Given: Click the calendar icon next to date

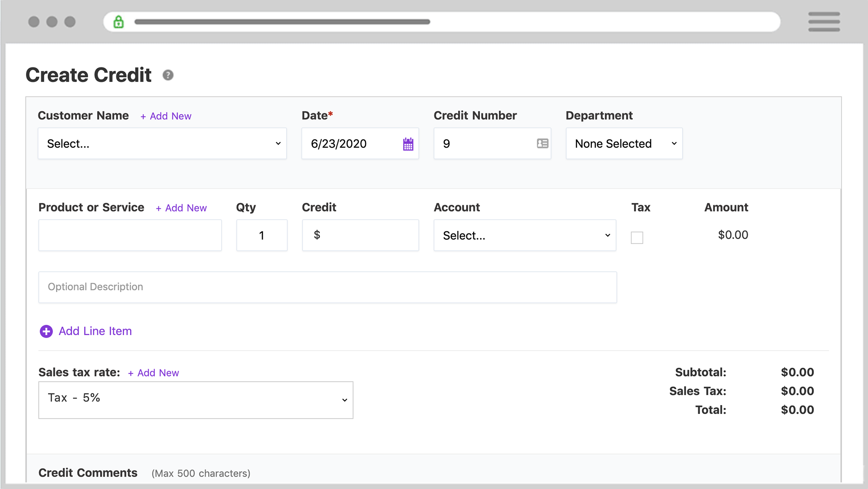Looking at the screenshot, I should 408,144.
